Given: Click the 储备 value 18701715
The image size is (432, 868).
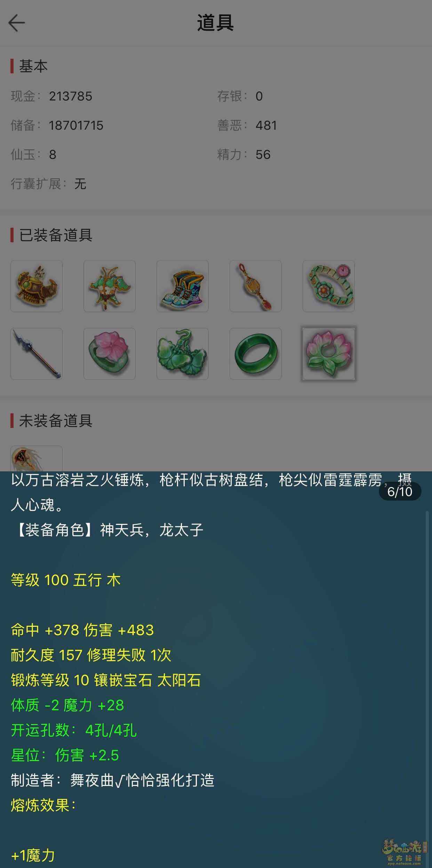Looking at the screenshot, I should coord(76,125).
